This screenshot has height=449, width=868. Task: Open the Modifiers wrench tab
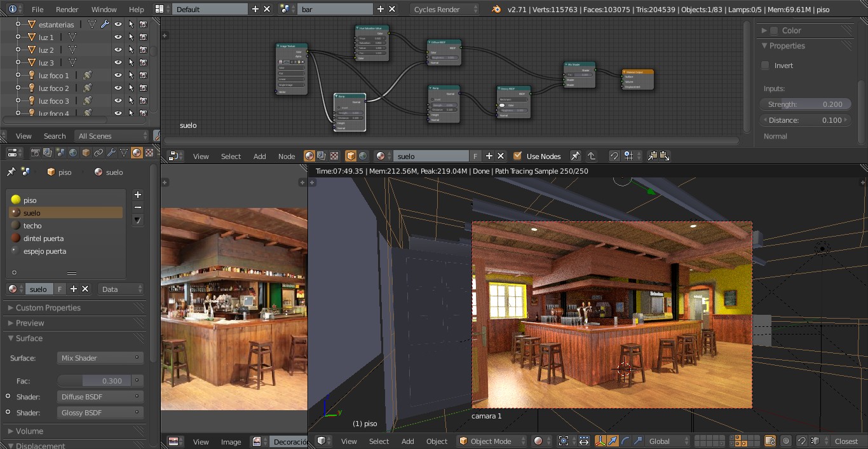click(x=111, y=153)
